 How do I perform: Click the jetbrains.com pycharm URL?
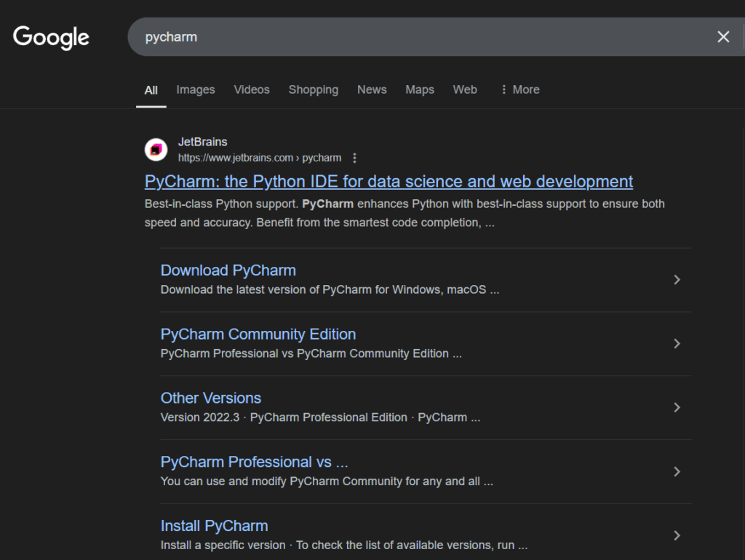(260, 158)
